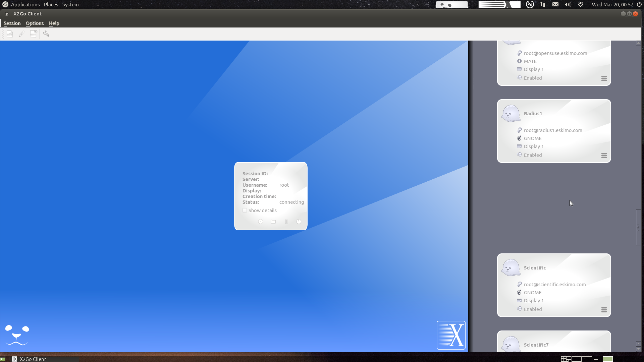This screenshot has height=362, width=644.
Task: Click scroll-down arrow at bottom of session list
Action: click(x=639, y=349)
